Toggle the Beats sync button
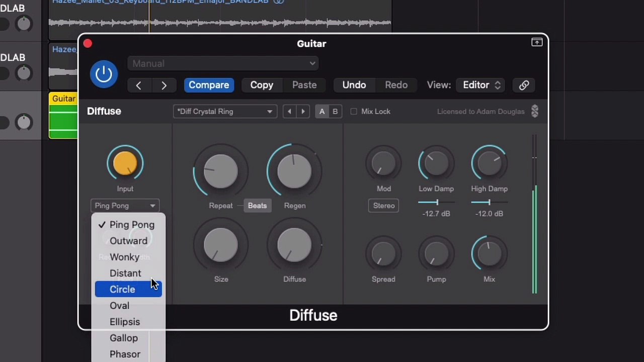 coord(257,206)
